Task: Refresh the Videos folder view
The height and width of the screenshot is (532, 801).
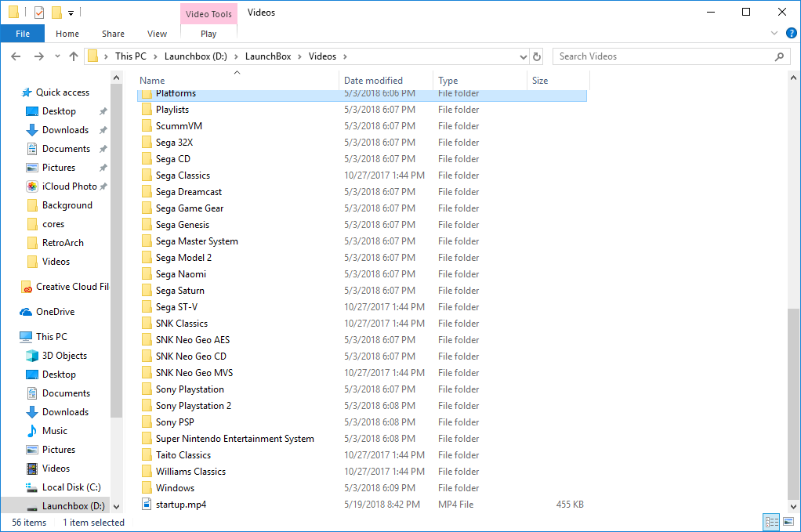Action: pos(537,56)
